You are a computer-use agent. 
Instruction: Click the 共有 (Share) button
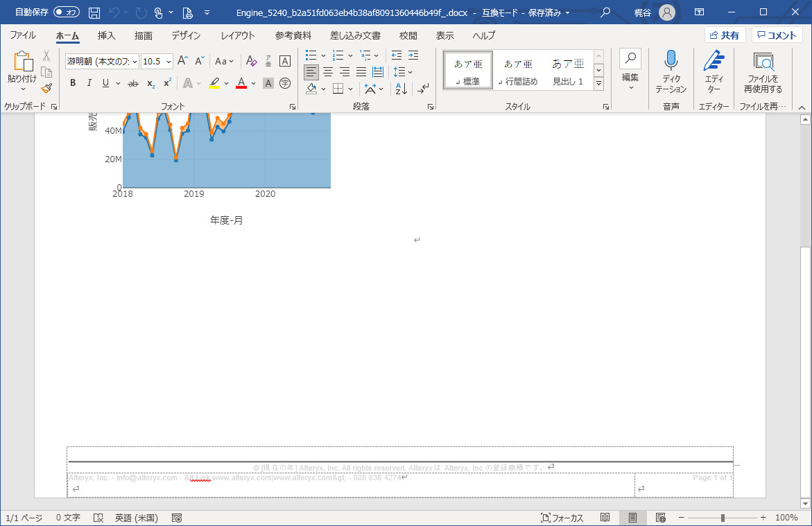coord(725,35)
